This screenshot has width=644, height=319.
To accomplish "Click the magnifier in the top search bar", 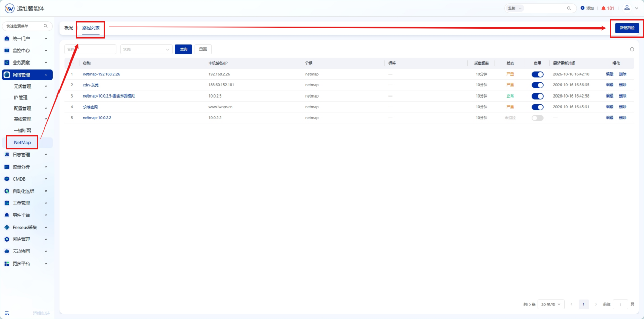I will (x=569, y=8).
